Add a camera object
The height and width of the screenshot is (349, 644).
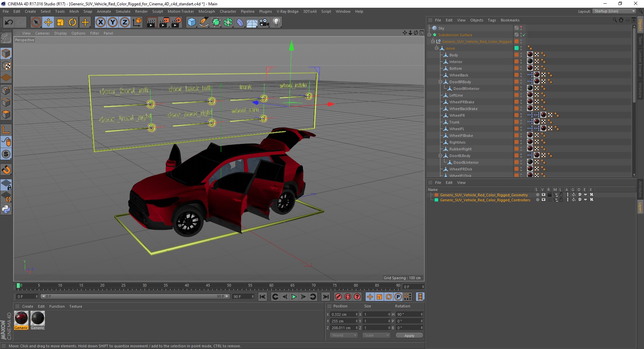[264, 22]
